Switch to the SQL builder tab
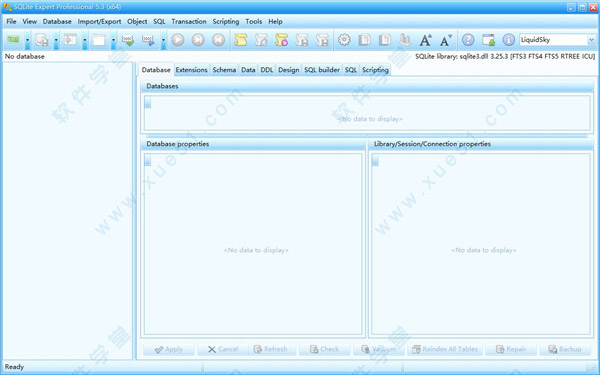Image resolution: width=600 pixels, height=375 pixels. coord(322,70)
